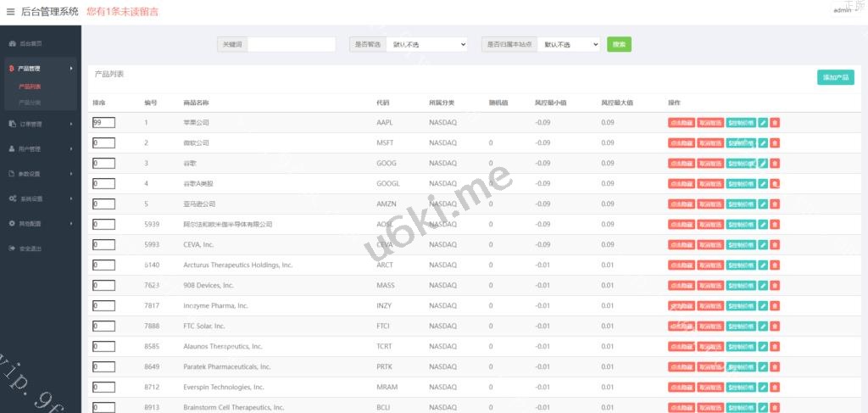Click the delete trash icon for MSFT row

(775, 143)
